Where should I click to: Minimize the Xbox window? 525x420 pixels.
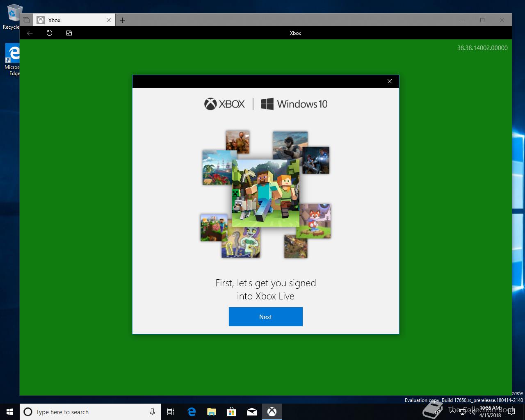click(463, 20)
